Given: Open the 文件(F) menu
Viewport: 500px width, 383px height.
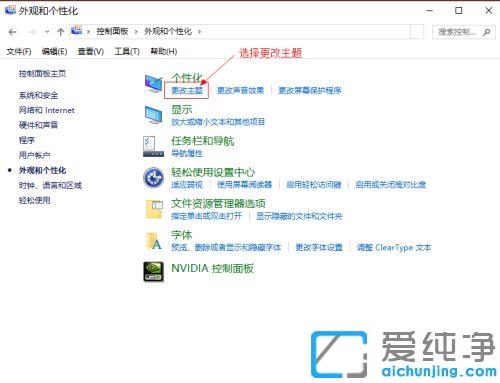Looking at the screenshot, I should (19, 51).
